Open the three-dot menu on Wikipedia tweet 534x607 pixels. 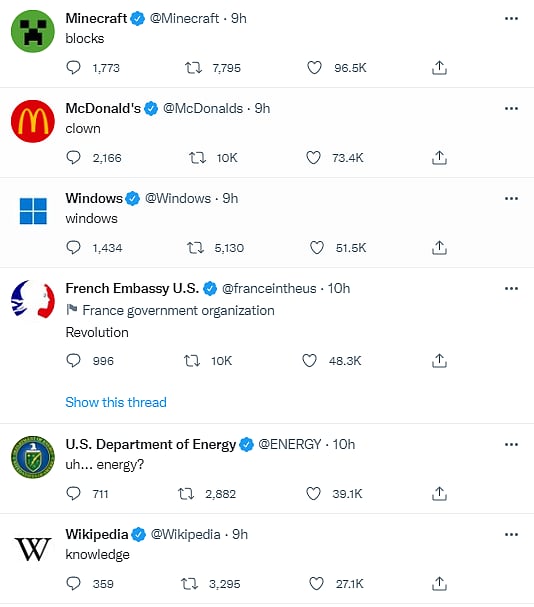(511, 535)
